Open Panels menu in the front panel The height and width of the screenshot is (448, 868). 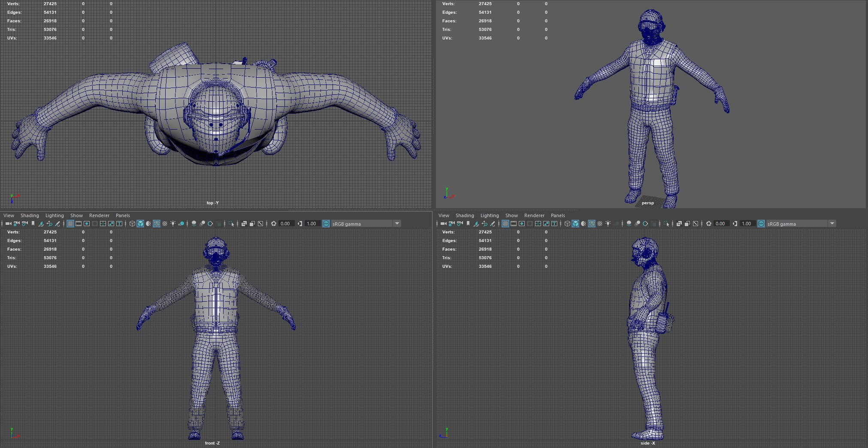[123, 215]
